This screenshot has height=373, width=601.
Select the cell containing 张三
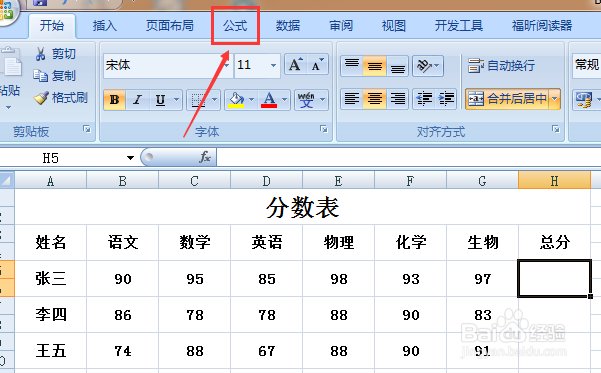[x=51, y=278]
